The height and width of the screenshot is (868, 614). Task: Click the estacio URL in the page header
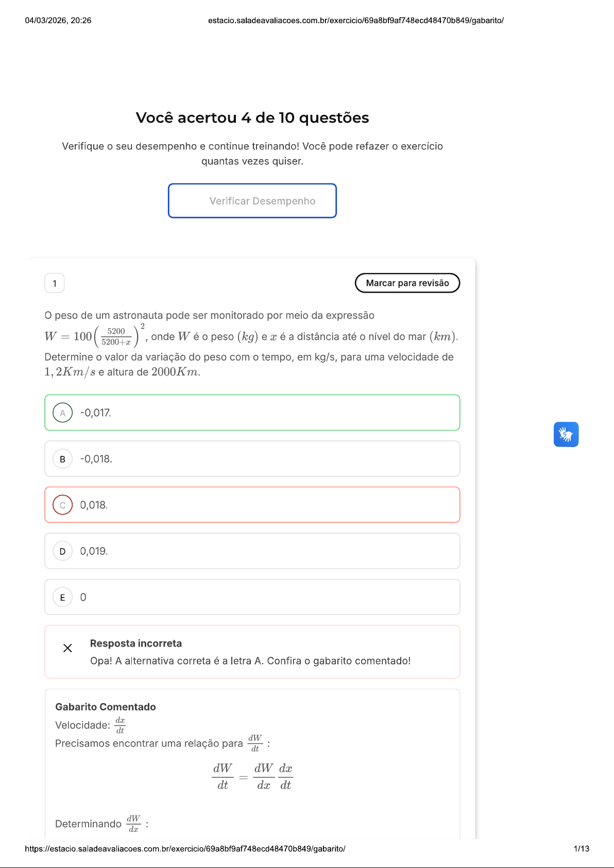[355, 21]
